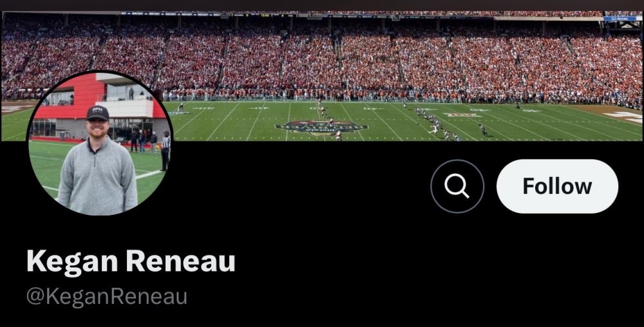This screenshot has width=644, height=327.
Task: Follow Kegan Reneau's account
Action: (557, 186)
